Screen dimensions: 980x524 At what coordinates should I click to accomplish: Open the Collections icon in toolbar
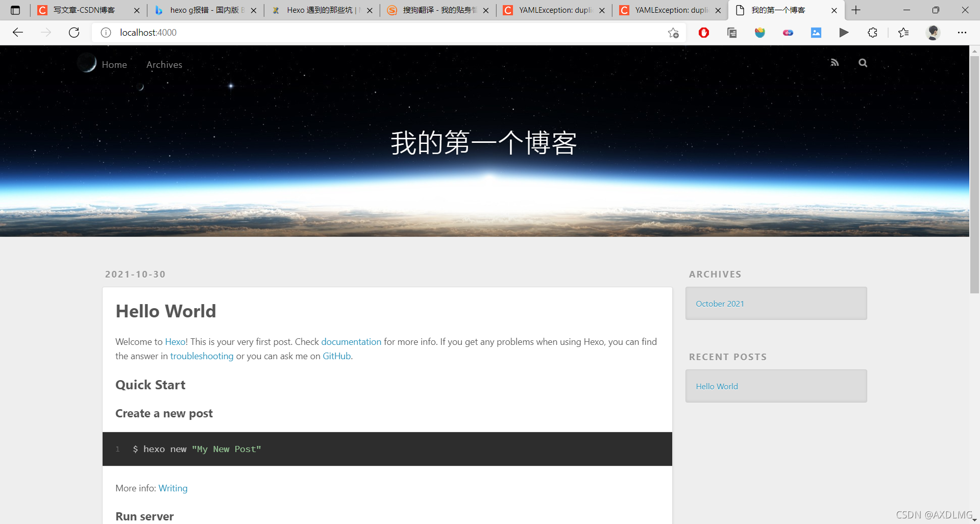click(732, 32)
